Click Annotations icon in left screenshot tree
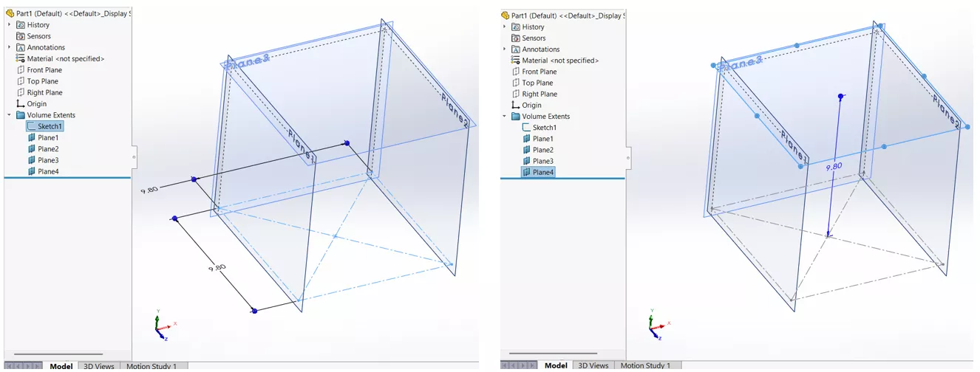980x372 pixels. pyautogui.click(x=21, y=48)
